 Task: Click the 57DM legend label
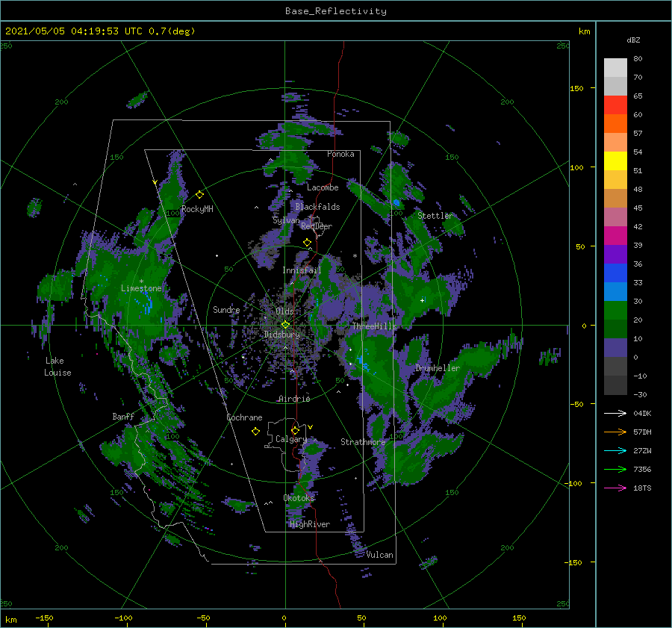coord(642,432)
